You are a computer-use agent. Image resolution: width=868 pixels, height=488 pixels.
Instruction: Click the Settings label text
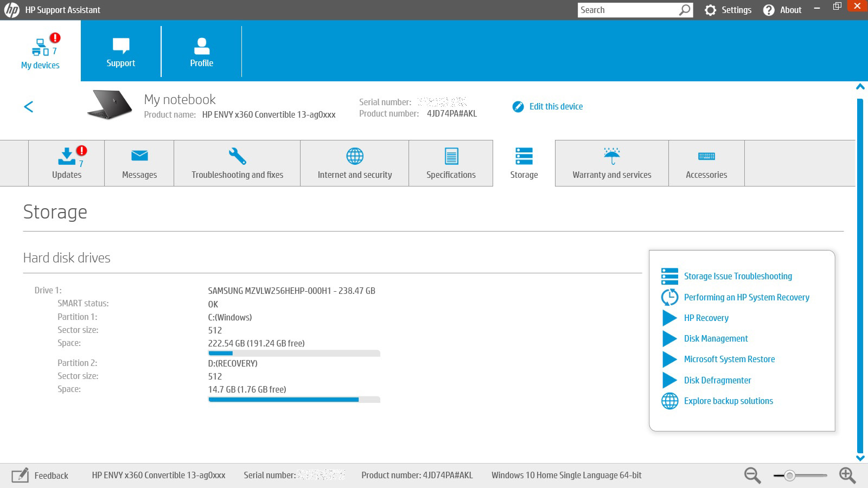click(736, 10)
